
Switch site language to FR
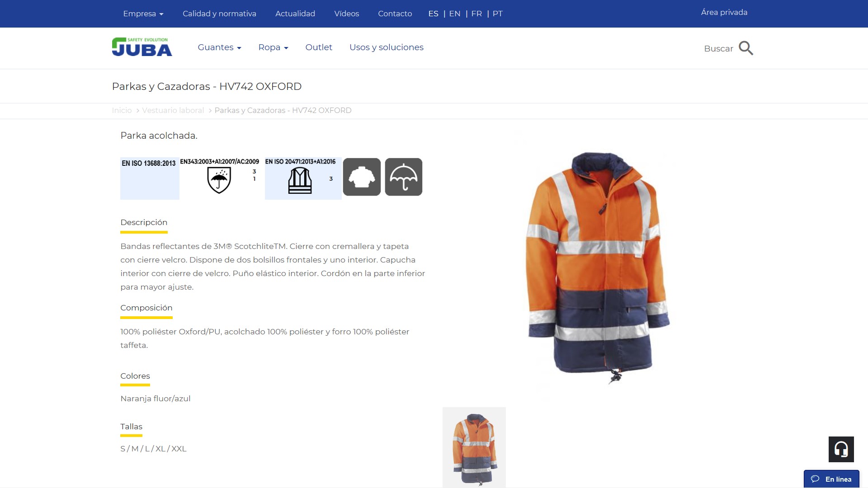(x=476, y=14)
